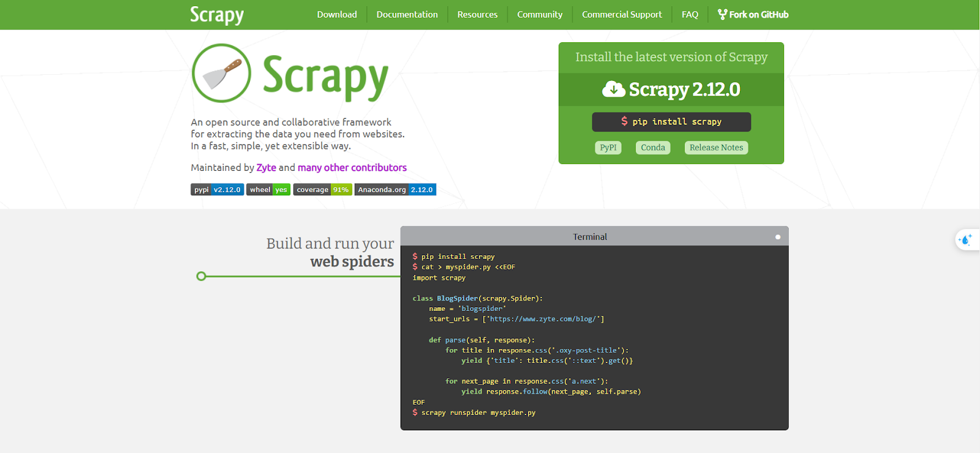Open the Documentation menu item

coord(407,15)
